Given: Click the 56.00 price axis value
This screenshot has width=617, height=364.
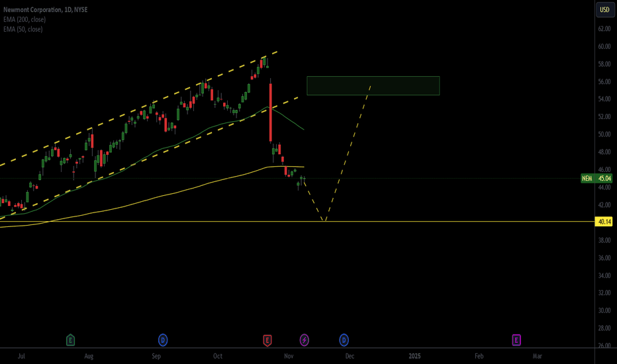Looking at the screenshot, I should click(604, 82).
